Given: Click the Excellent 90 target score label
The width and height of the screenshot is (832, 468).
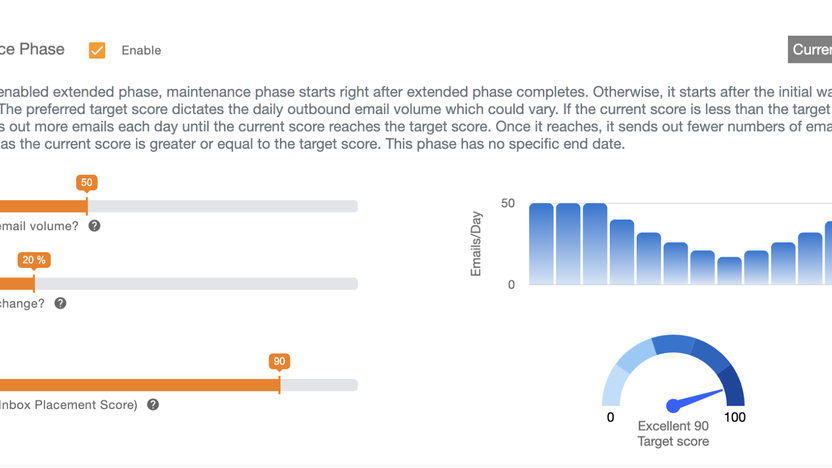Looking at the screenshot, I should (x=673, y=426).
